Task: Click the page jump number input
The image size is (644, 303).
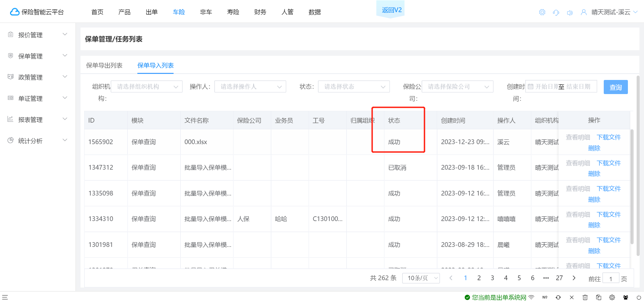Action: pos(611,279)
